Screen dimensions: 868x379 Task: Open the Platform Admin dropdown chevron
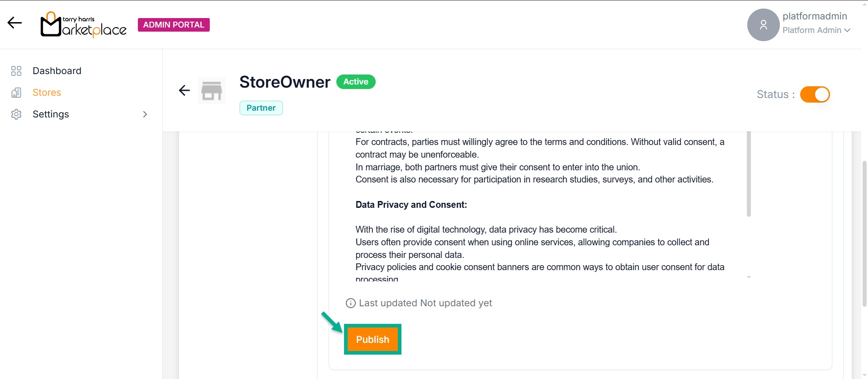click(847, 30)
